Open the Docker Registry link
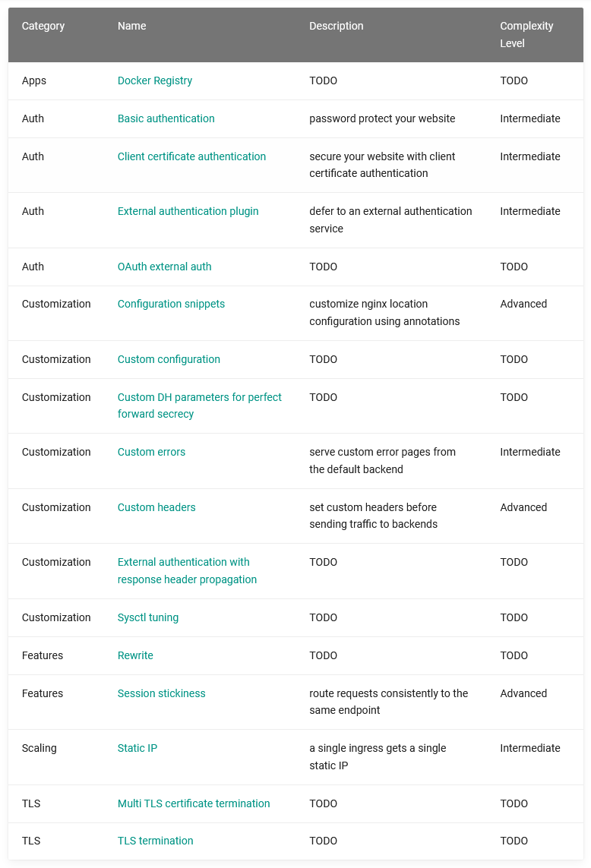Viewport: 591px width, 868px height. pos(155,80)
